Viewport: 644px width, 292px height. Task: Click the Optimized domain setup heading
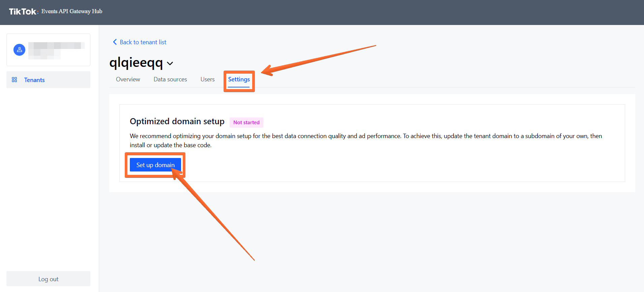pyautogui.click(x=177, y=122)
